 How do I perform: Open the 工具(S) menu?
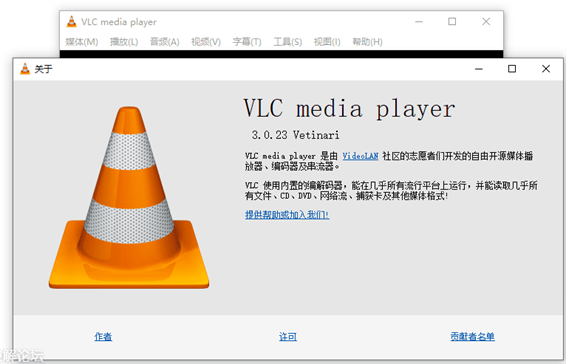click(x=288, y=42)
